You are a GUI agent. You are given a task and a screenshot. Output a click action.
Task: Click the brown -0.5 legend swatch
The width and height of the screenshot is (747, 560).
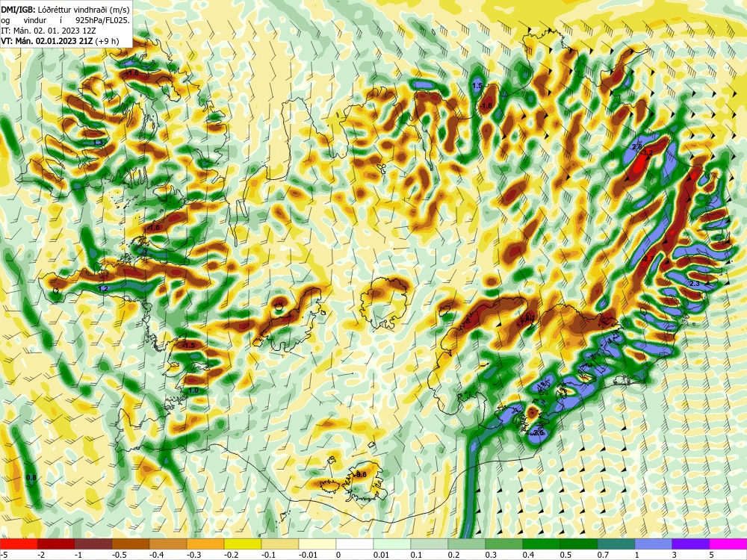tap(131, 544)
